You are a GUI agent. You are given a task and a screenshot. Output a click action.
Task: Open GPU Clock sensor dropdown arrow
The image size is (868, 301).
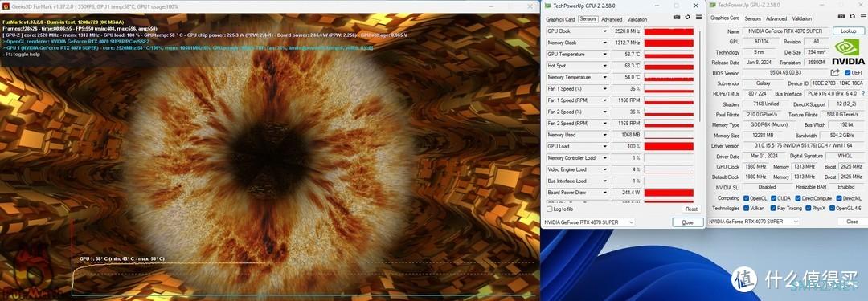pyautogui.click(x=605, y=31)
